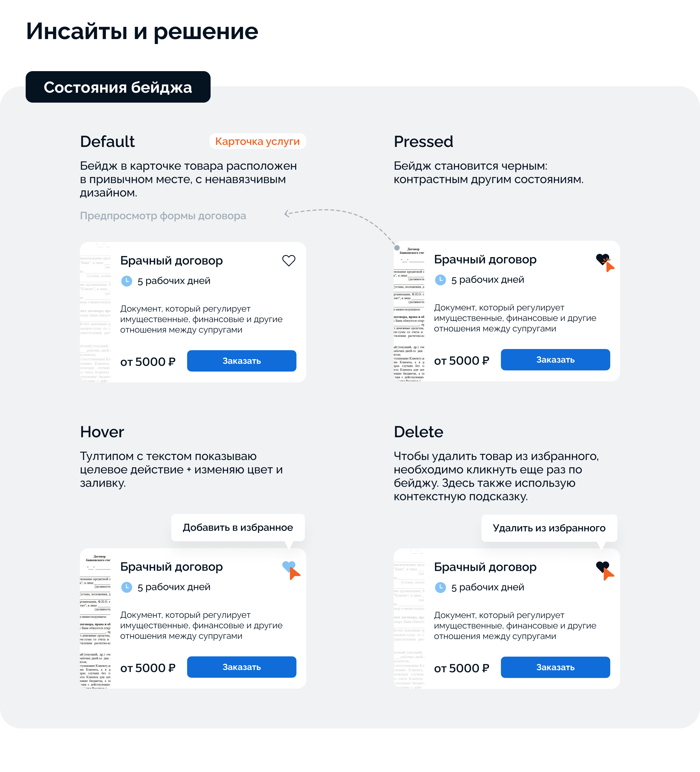Click black heart in Pressed state card
This screenshot has width=700, height=772.
point(602,259)
